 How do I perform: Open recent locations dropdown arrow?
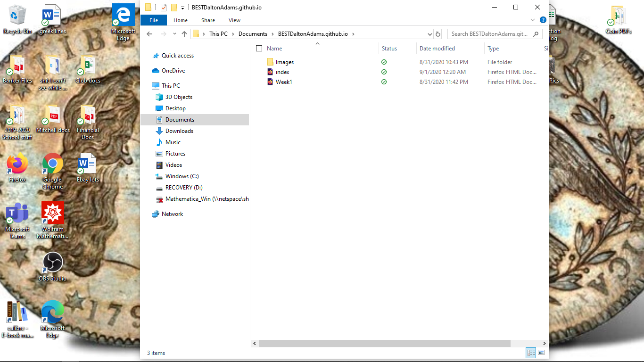click(174, 34)
